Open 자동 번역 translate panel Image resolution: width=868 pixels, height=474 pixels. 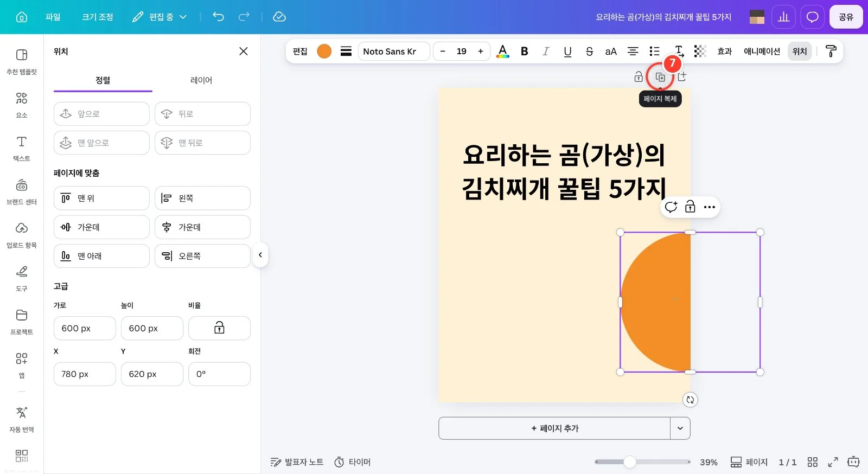pyautogui.click(x=22, y=419)
